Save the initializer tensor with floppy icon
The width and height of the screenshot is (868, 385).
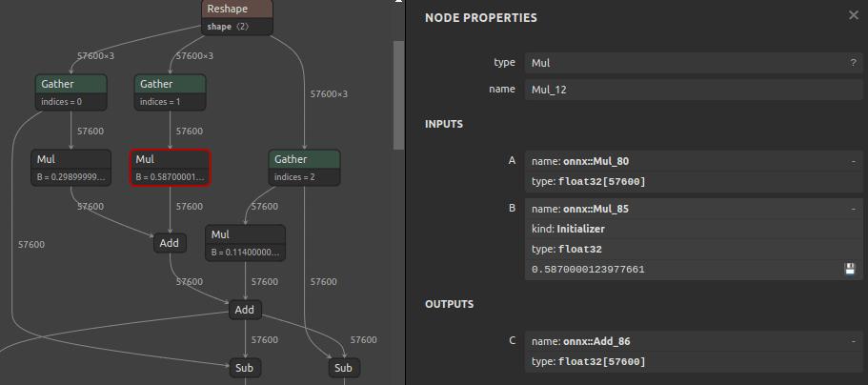(850, 270)
